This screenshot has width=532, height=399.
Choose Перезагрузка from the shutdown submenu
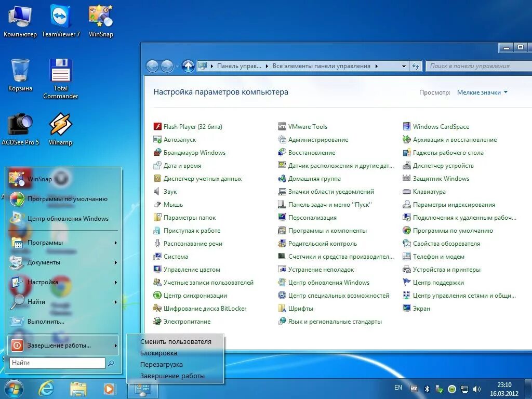(161, 364)
